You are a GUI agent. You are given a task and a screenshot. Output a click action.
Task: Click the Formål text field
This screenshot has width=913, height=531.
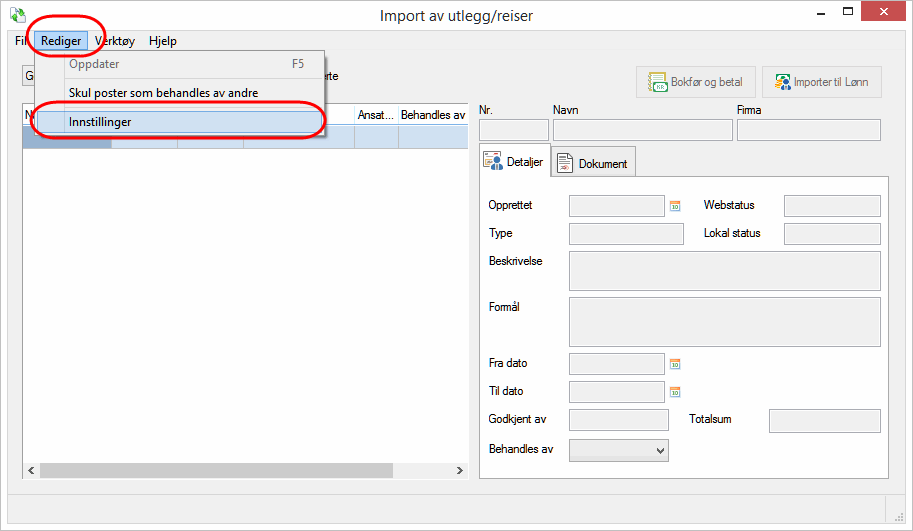click(x=724, y=321)
